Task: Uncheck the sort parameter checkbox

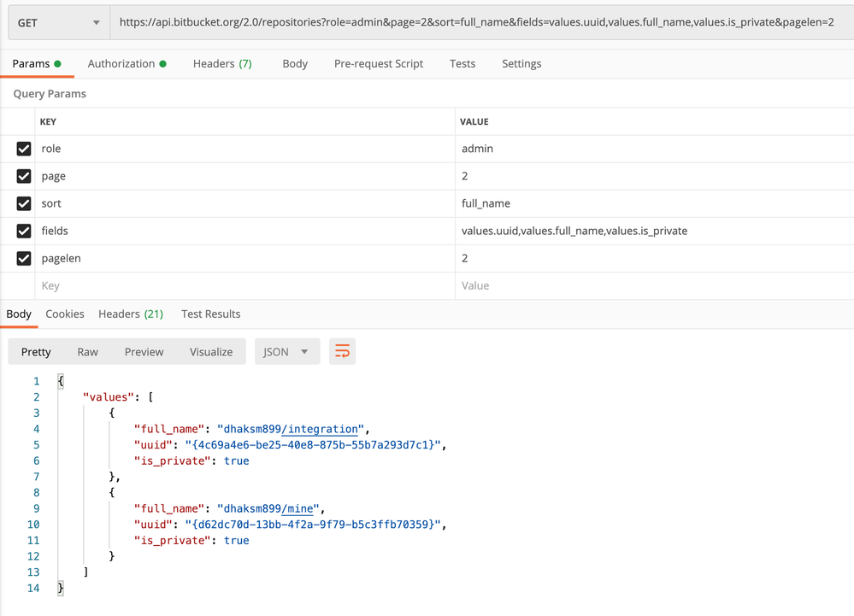Action: [x=24, y=203]
